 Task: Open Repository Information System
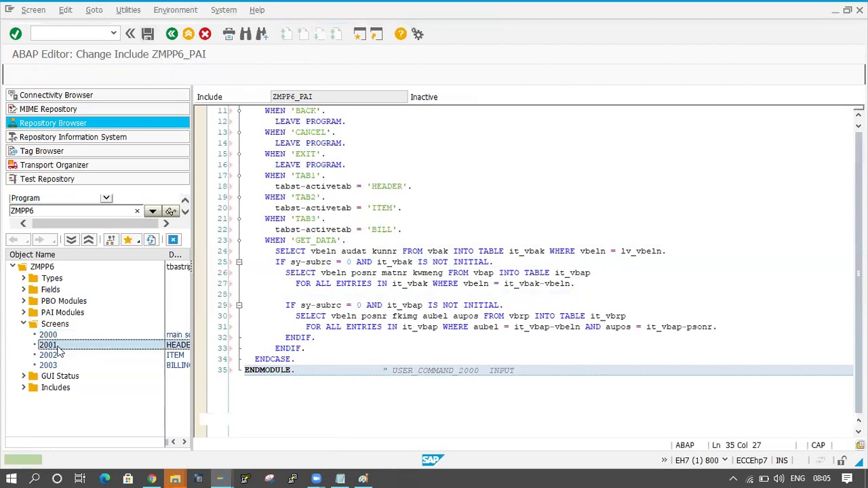pos(98,137)
